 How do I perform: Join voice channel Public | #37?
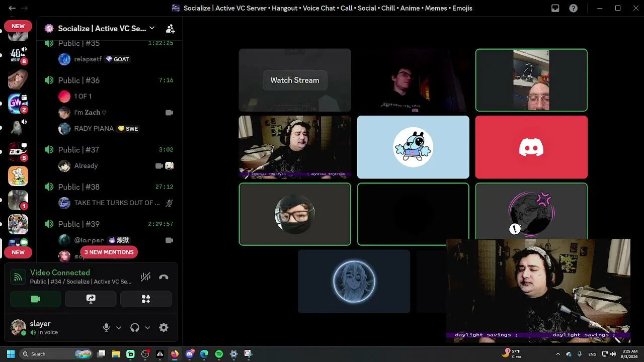(x=109, y=150)
